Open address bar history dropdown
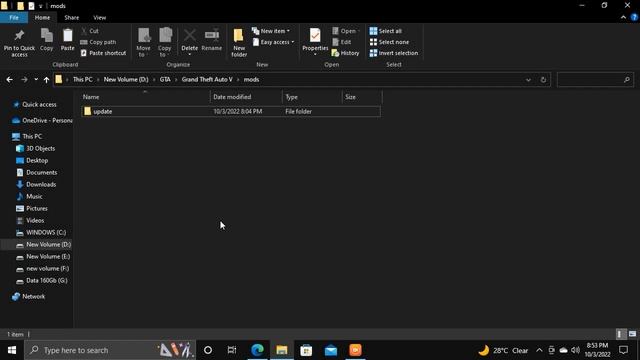Viewport: 640px width, 360px height. [x=528, y=80]
